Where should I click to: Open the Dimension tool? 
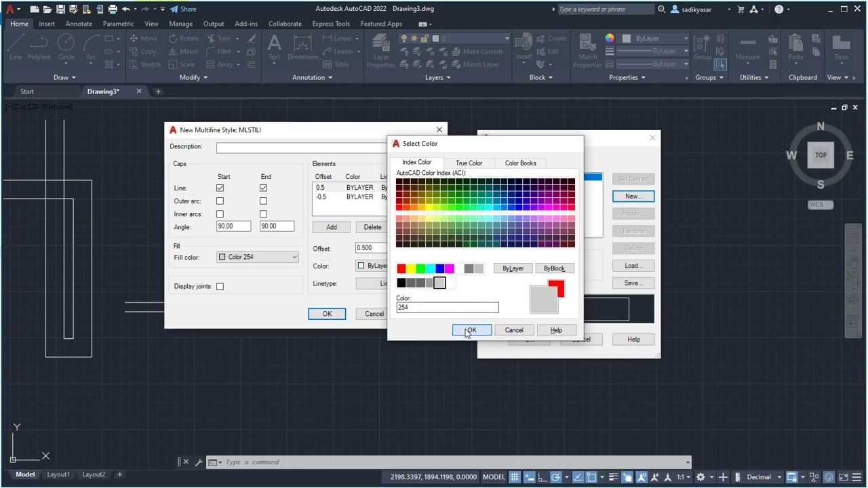click(x=302, y=47)
